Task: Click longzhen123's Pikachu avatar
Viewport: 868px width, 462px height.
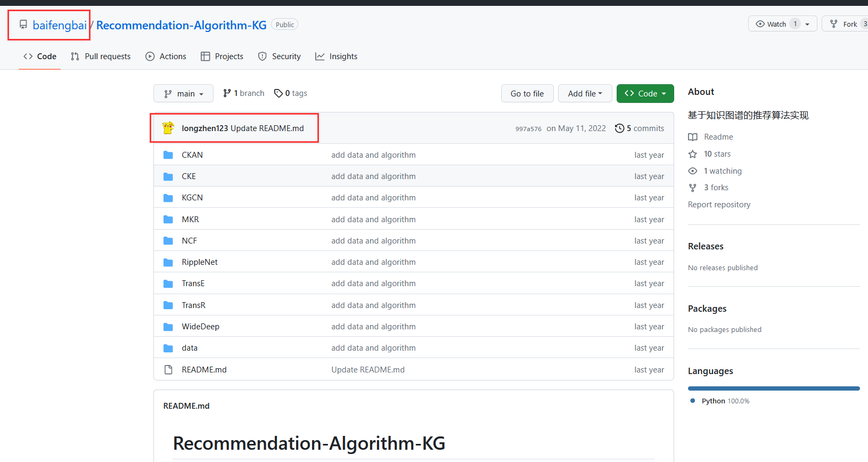Action: click(x=168, y=128)
